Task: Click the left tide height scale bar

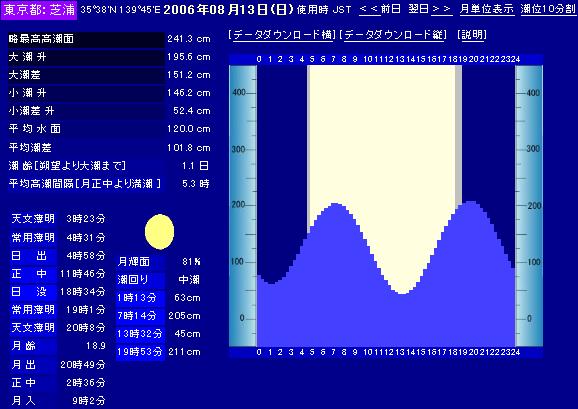Action: (x=243, y=206)
